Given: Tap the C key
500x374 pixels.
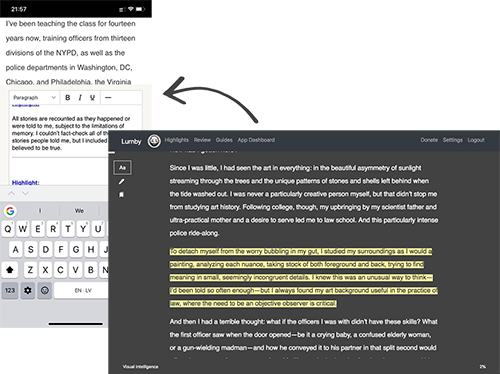Looking at the screenshot, I should (x=60, y=270).
